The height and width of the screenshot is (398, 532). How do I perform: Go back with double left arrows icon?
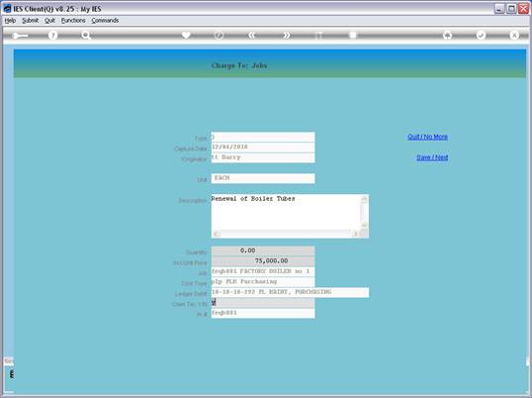tap(251, 35)
